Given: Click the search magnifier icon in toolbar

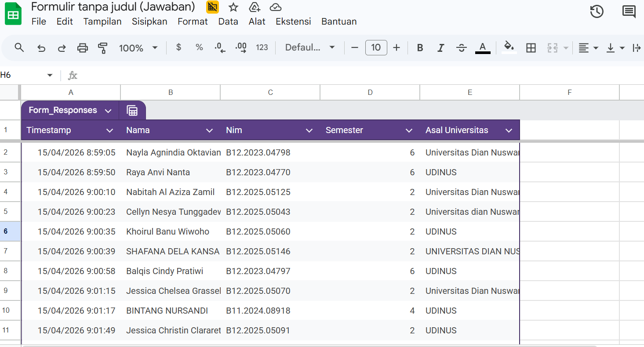Looking at the screenshot, I should point(19,47).
